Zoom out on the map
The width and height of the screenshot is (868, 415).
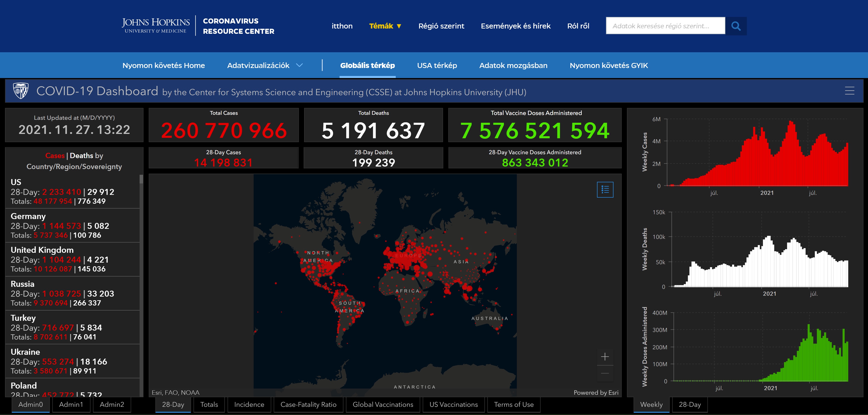[x=605, y=373]
